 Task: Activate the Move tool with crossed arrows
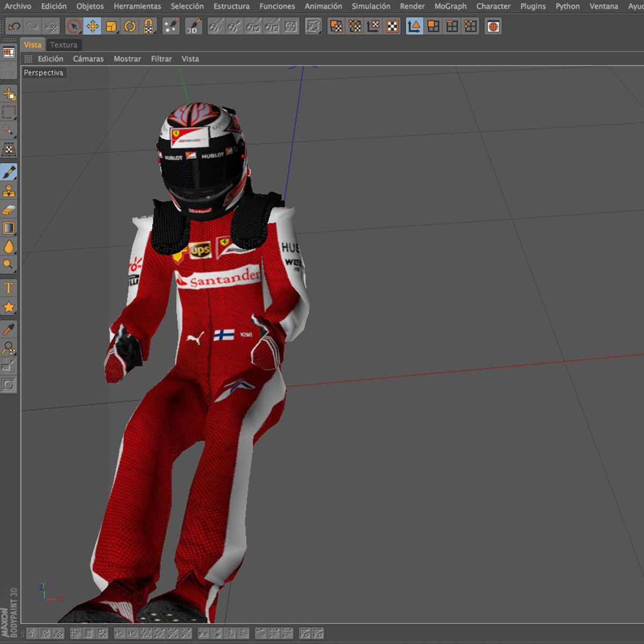(x=92, y=26)
